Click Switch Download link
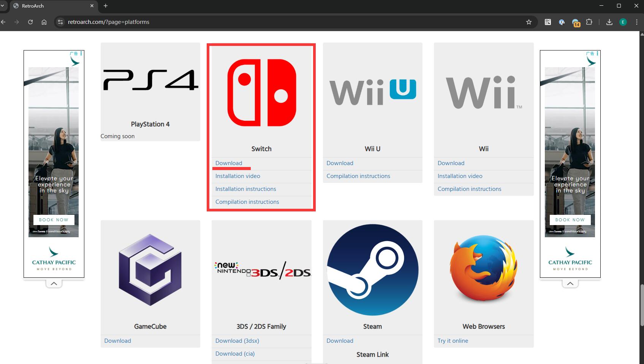Image resolution: width=644 pixels, height=364 pixels. [x=229, y=163]
